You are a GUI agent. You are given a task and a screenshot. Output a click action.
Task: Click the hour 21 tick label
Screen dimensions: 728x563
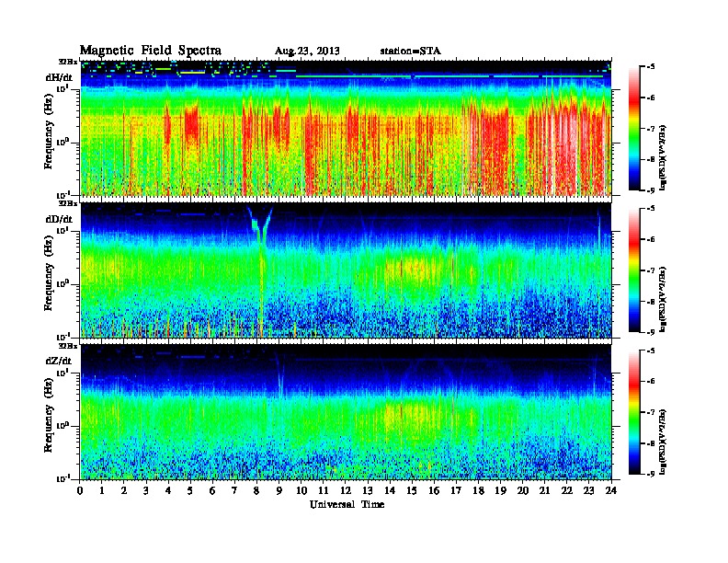544,490
